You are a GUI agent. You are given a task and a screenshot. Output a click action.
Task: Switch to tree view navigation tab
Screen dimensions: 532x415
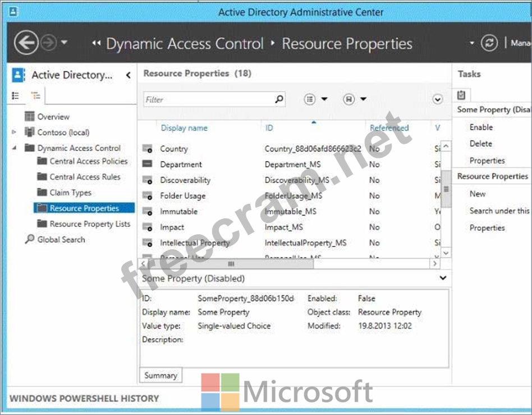click(x=35, y=96)
